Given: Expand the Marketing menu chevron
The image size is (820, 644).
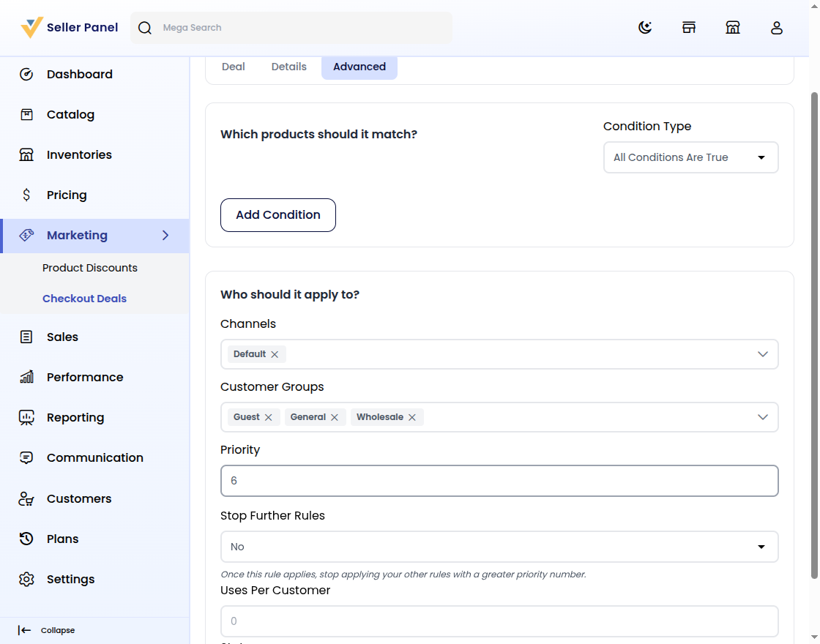Looking at the screenshot, I should pyautogui.click(x=165, y=235).
